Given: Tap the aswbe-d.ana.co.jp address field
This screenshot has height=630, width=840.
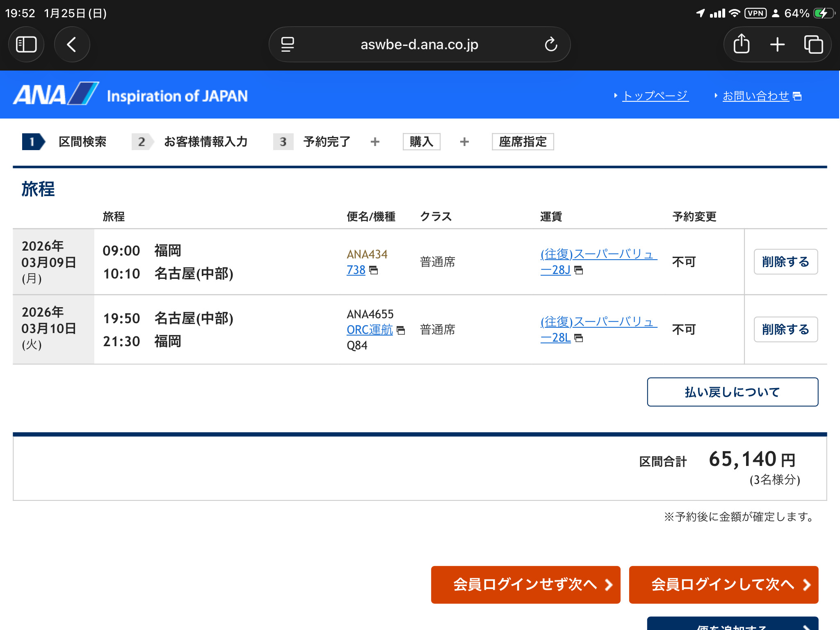Looking at the screenshot, I should (419, 44).
